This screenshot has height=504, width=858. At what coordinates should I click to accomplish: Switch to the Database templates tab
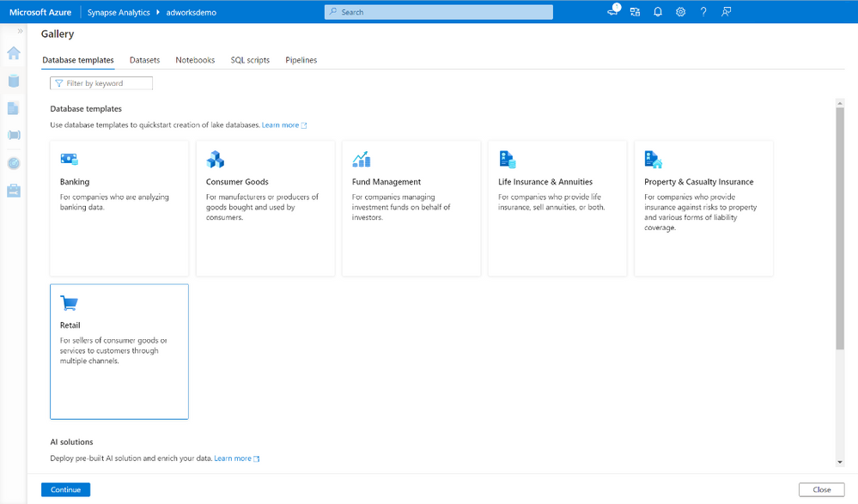(78, 60)
